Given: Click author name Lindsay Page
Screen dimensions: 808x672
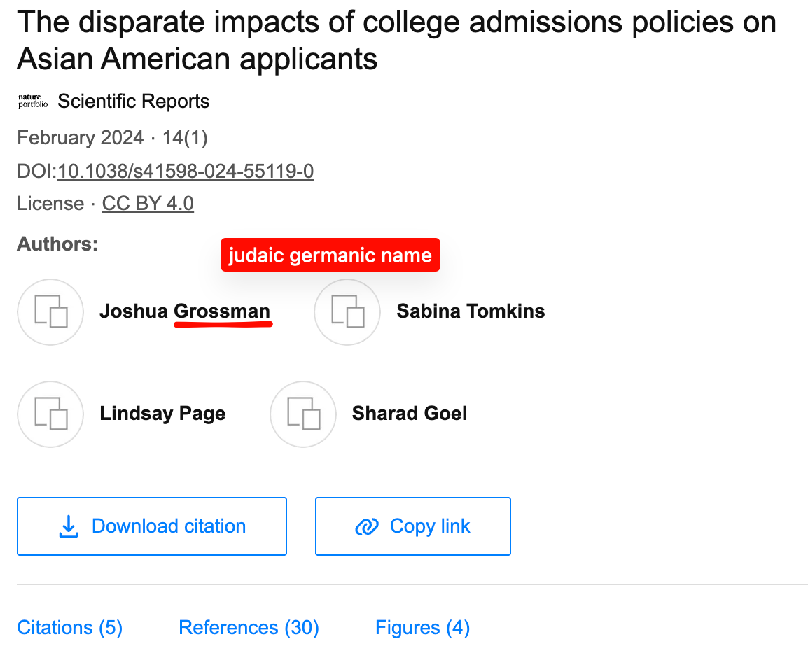Looking at the screenshot, I should (162, 414).
